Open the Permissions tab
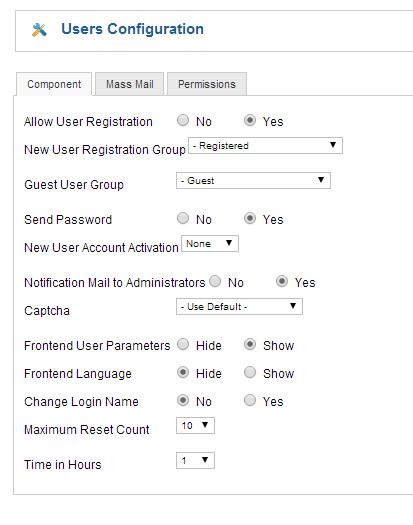The width and height of the screenshot is (413, 525). tap(207, 84)
